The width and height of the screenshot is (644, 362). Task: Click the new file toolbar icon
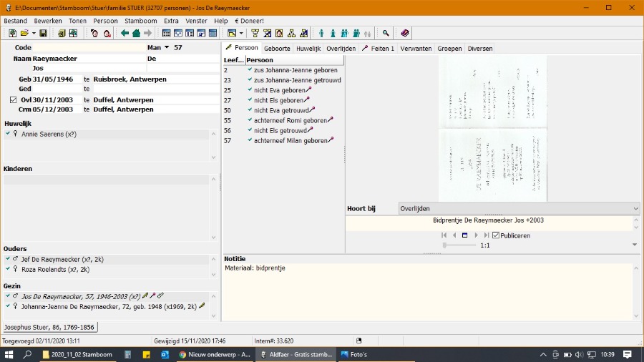tap(12, 34)
